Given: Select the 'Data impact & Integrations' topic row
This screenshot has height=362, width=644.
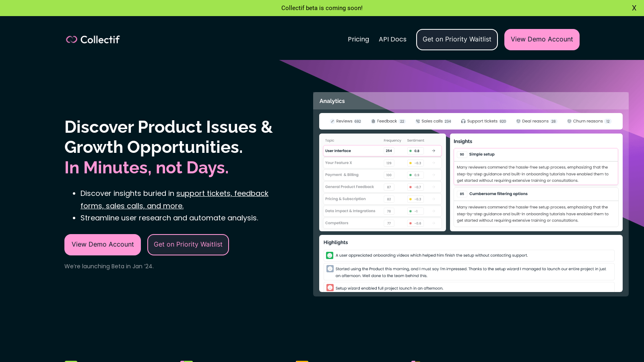Looking at the screenshot, I should click(x=382, y=211).
